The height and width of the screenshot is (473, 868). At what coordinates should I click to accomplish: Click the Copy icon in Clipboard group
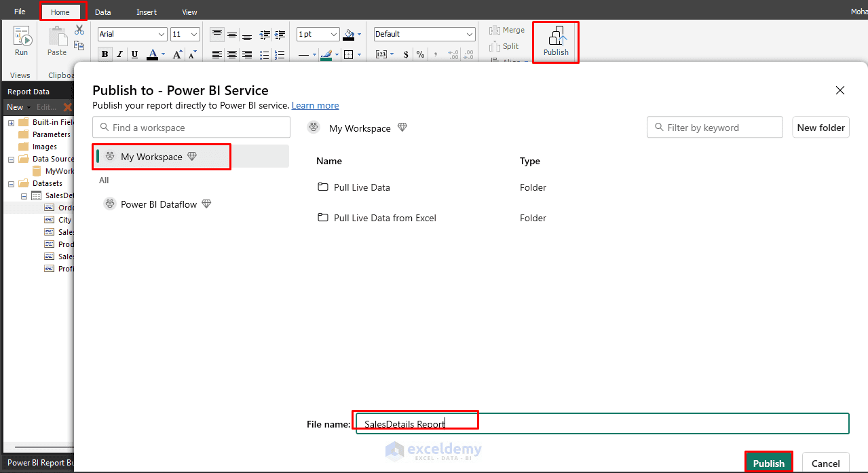79,45
